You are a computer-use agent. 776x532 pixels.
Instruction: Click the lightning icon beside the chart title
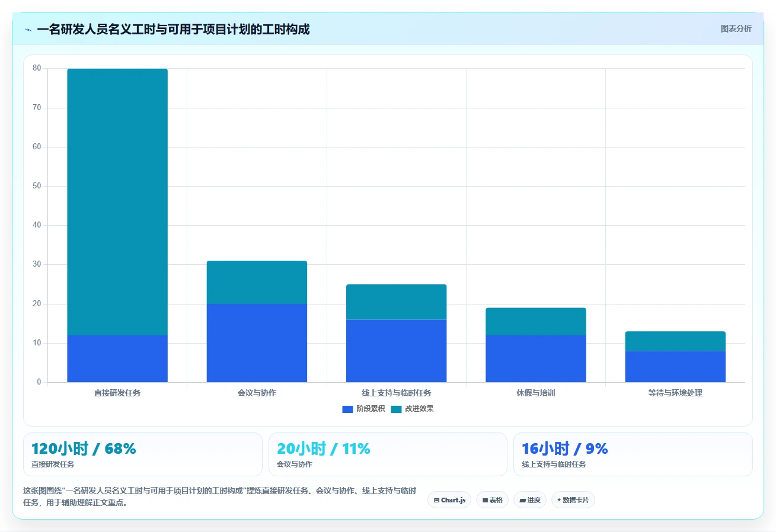coord(28,30)
